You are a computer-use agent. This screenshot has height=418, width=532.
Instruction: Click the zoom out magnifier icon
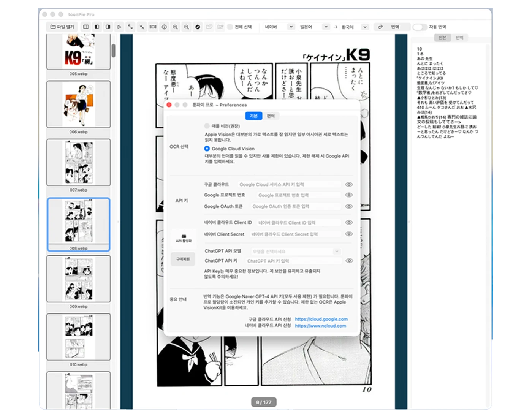pos(187,27)
